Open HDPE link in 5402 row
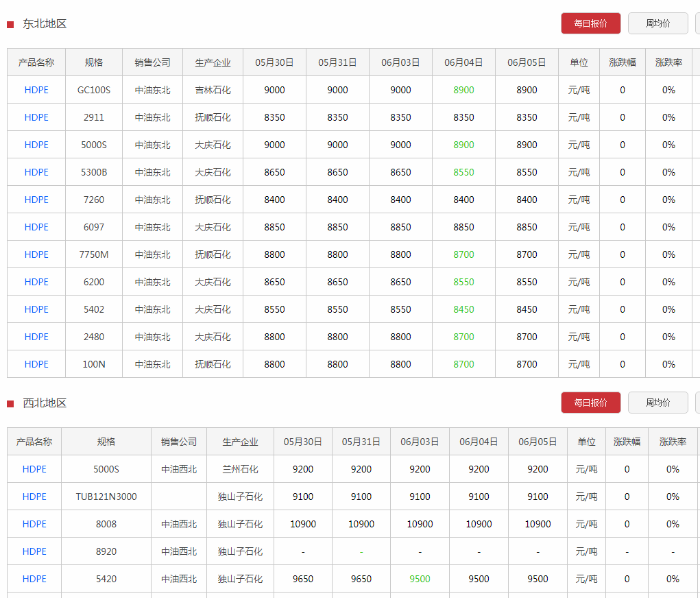 [36, 309]
